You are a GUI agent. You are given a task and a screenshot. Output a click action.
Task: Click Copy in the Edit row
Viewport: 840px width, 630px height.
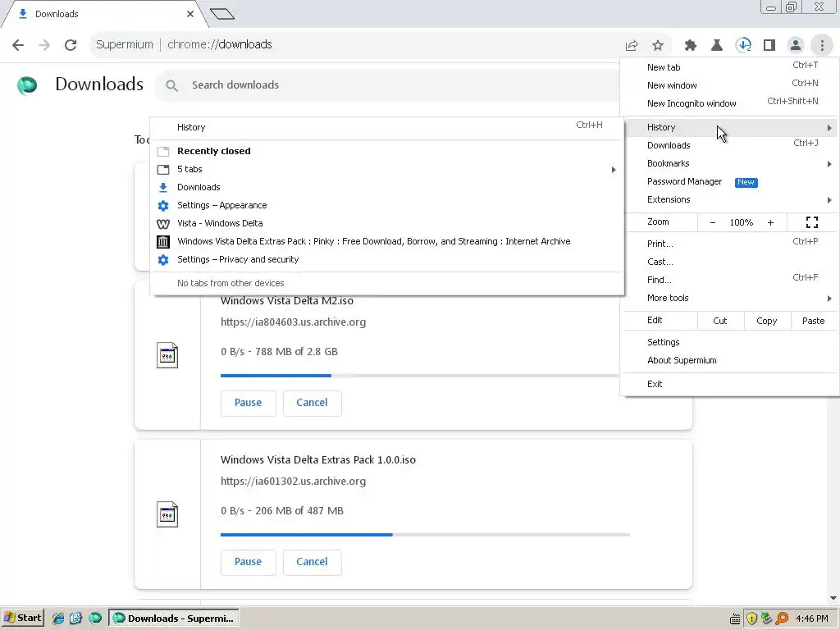(x=767, y=321)
